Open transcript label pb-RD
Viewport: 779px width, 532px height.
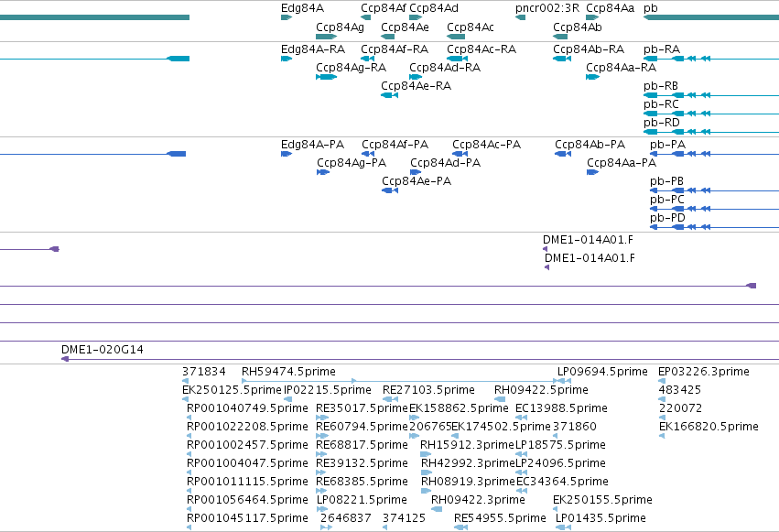click(662, 123)
